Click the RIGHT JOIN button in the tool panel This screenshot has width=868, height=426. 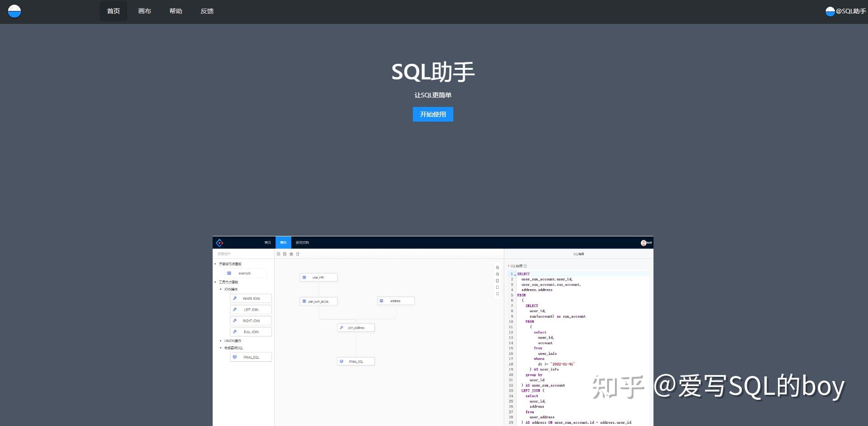click(251, 320)
